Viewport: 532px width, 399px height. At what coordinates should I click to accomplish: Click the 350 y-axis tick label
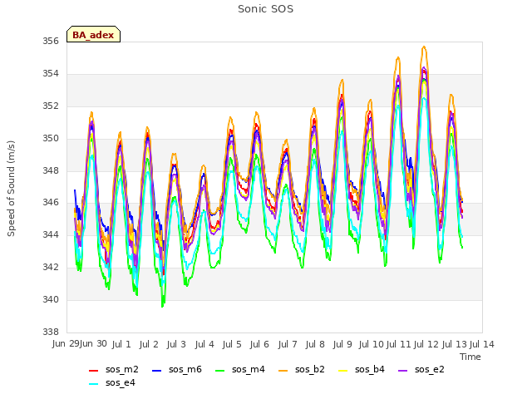coord(51,139)
